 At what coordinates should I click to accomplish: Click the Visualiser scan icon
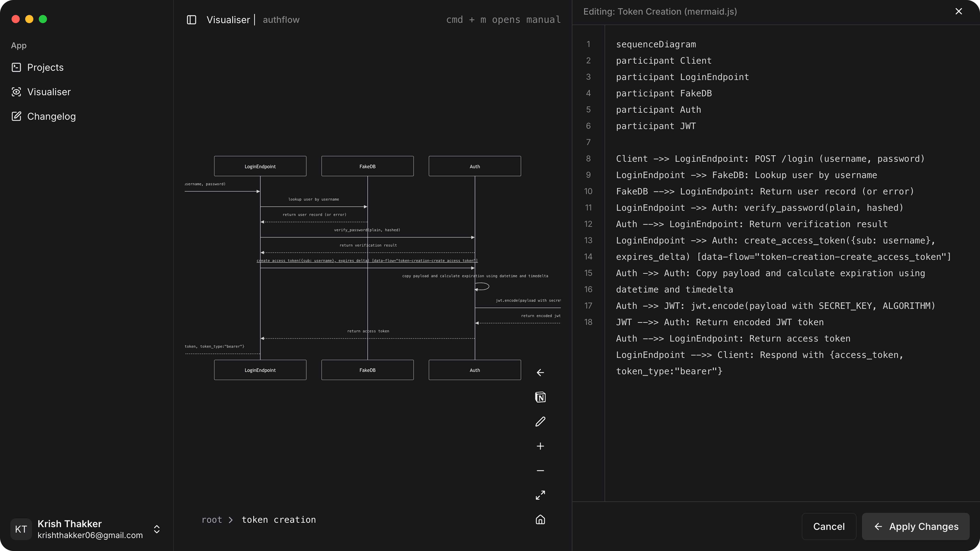tap(16, 92)
